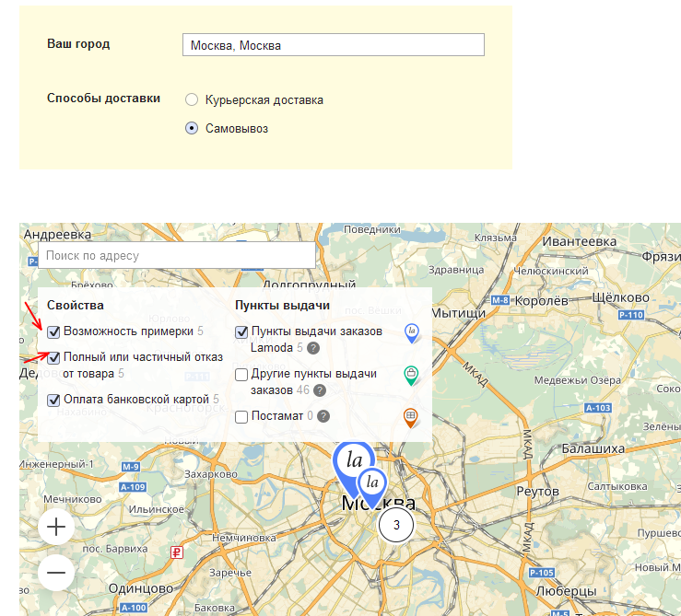Open the large Lamoda la map marker

coord(353,462)
